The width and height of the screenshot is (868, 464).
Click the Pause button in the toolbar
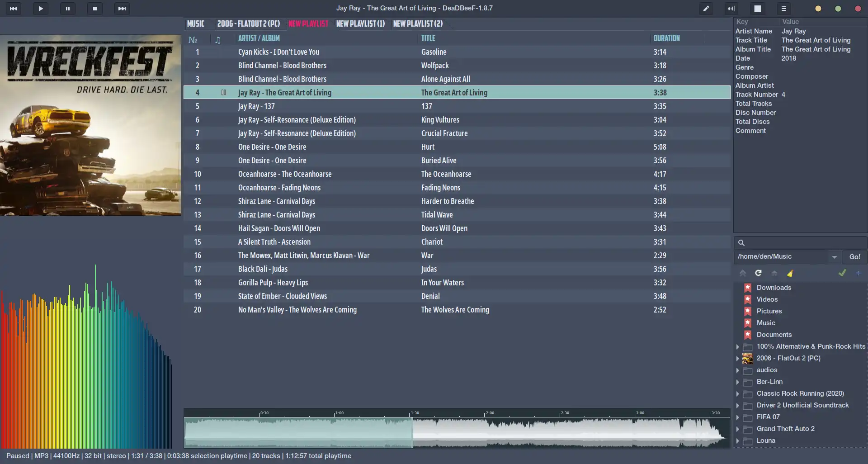pos(68,8)
